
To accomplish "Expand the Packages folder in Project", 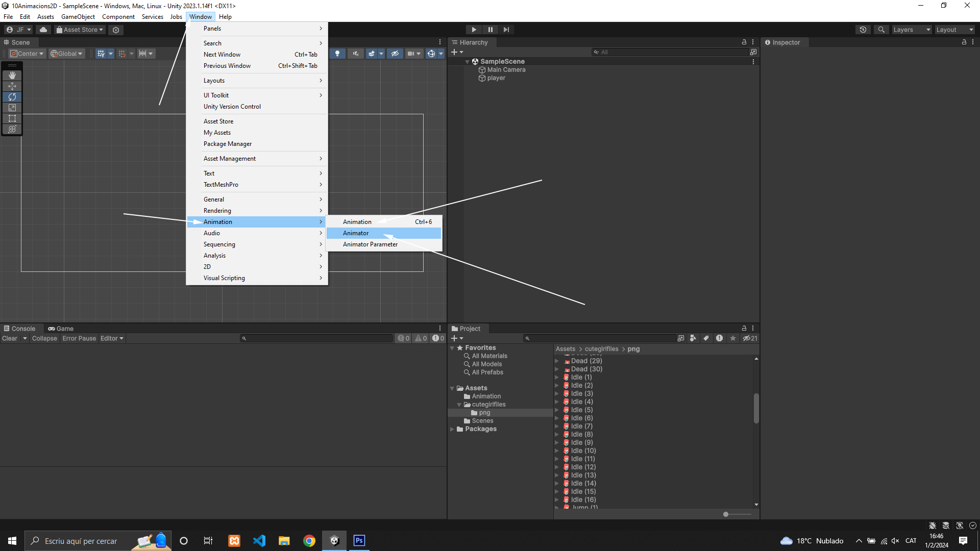I will (452, 429).
